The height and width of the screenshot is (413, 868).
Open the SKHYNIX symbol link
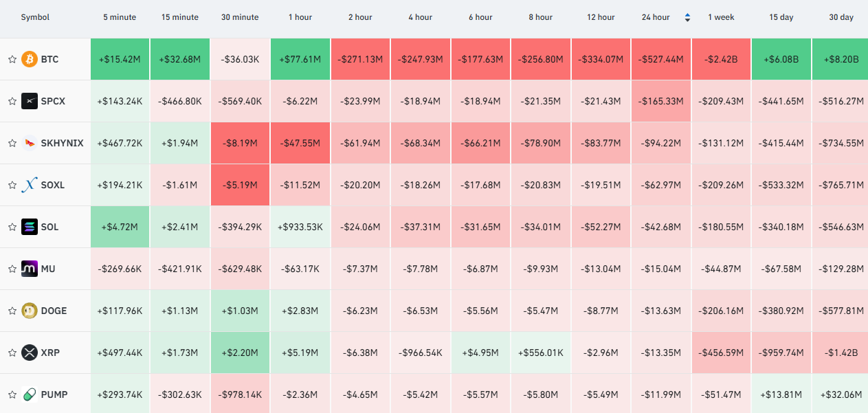(63, 143)
